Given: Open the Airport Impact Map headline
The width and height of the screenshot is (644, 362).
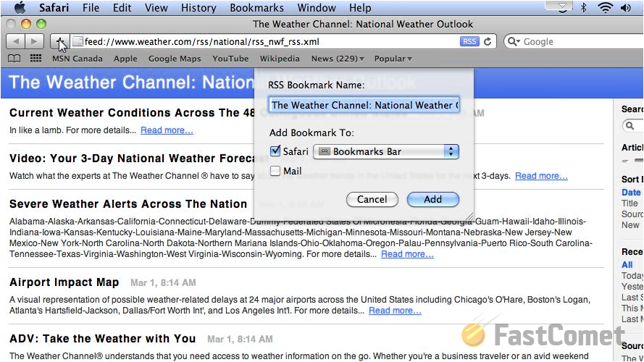Looking at the screenshot, I should pyautogui.click(x=64, y=282).
